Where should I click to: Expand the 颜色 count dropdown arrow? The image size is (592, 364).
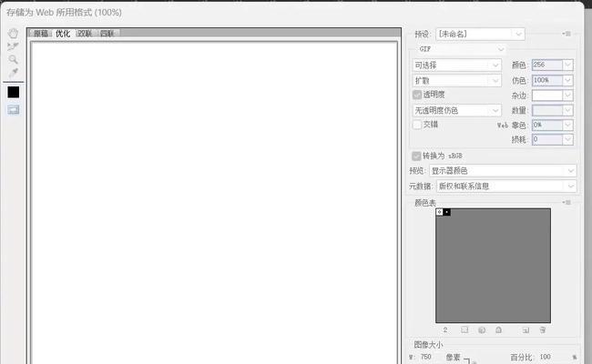tap(567, 65)
